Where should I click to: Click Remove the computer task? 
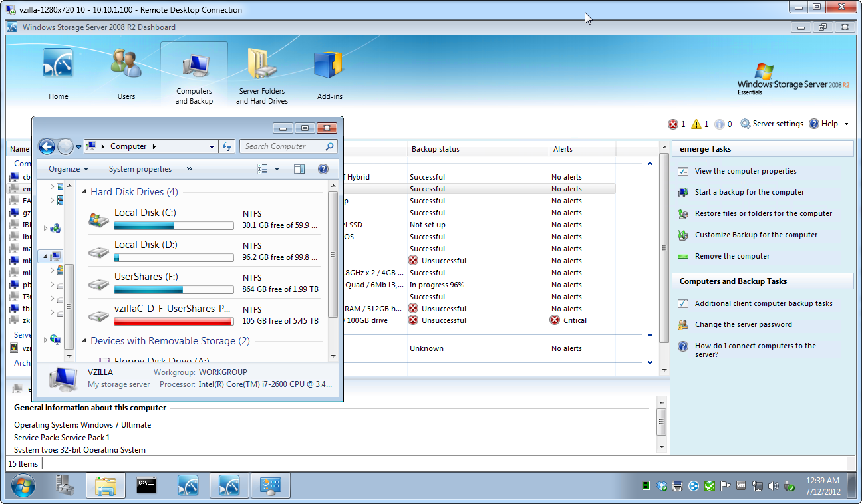pos(732,256)
